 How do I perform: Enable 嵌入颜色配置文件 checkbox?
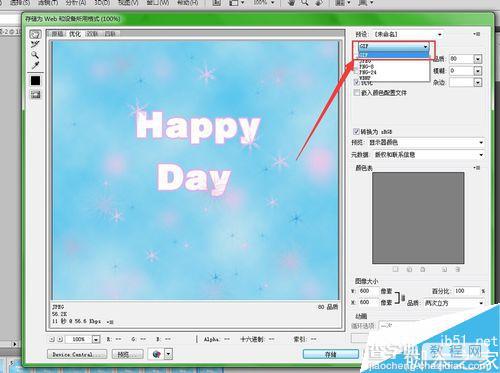(357, 92)
